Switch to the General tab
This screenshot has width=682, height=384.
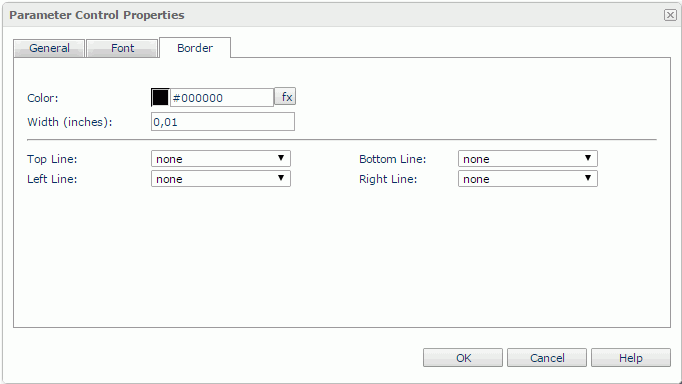(x=49, y=48)
